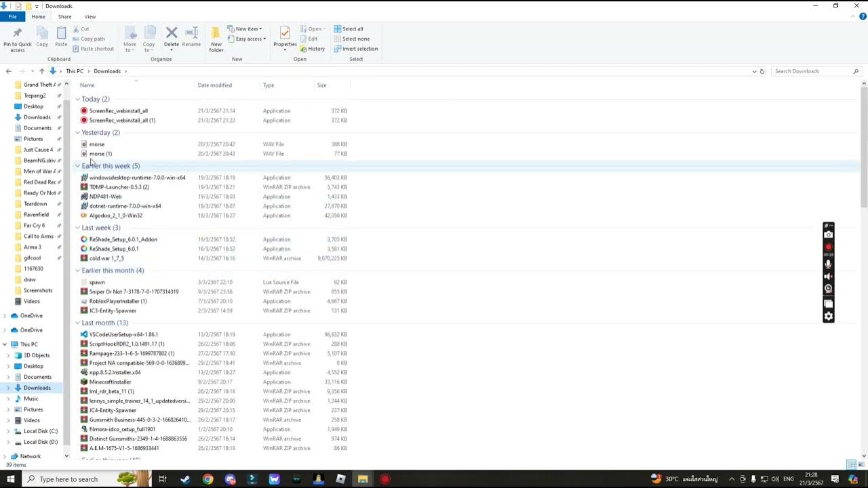Select the MinecraftInstaller file

tap(110, 382)
